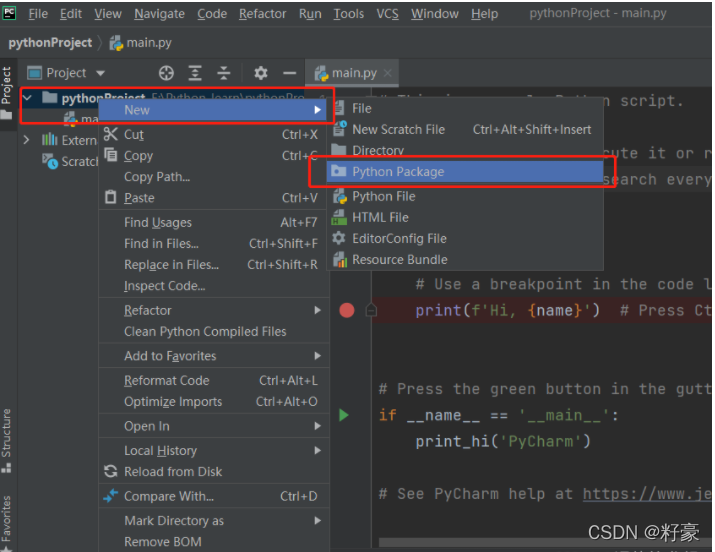Collapse the pythonProject tree node
715x552 pixels.
[x=27, y=98]
